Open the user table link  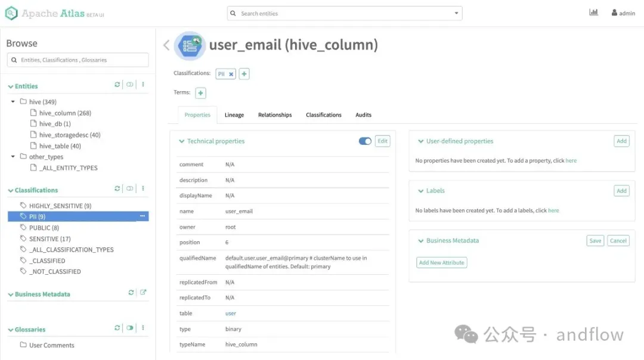230,314
